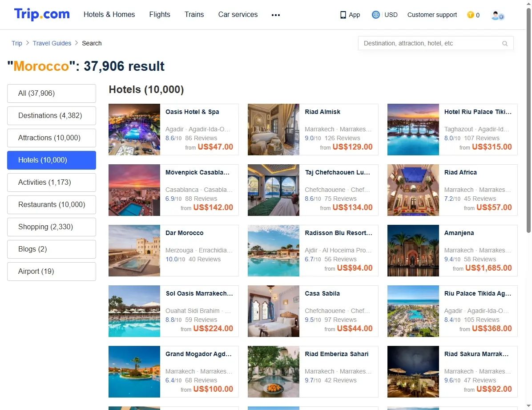
Task: Click the Trip.com logo
Action: pos(42,14)
